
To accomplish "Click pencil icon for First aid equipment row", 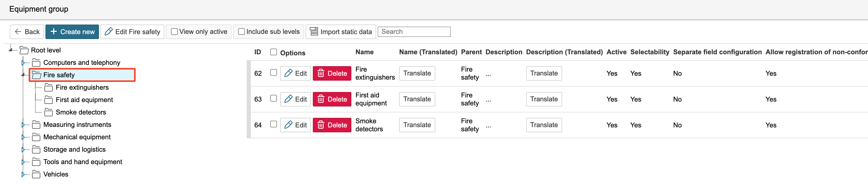I will click(288, 99).
